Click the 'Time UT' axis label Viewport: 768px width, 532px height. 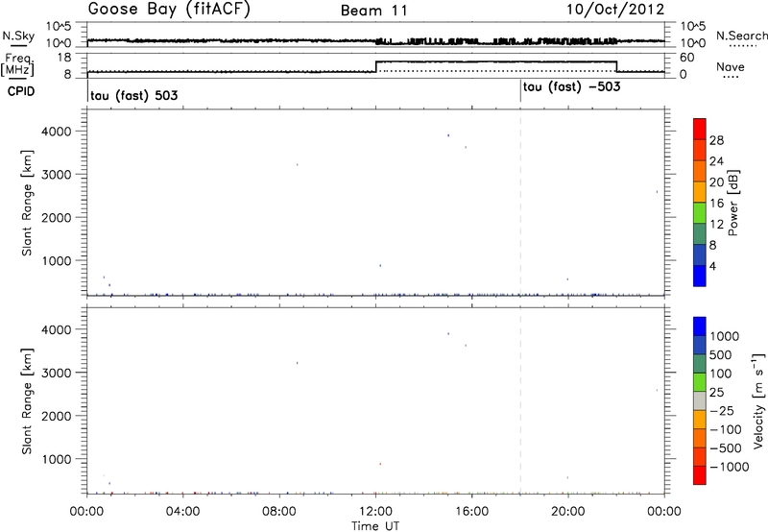click(x=375, y=526)
